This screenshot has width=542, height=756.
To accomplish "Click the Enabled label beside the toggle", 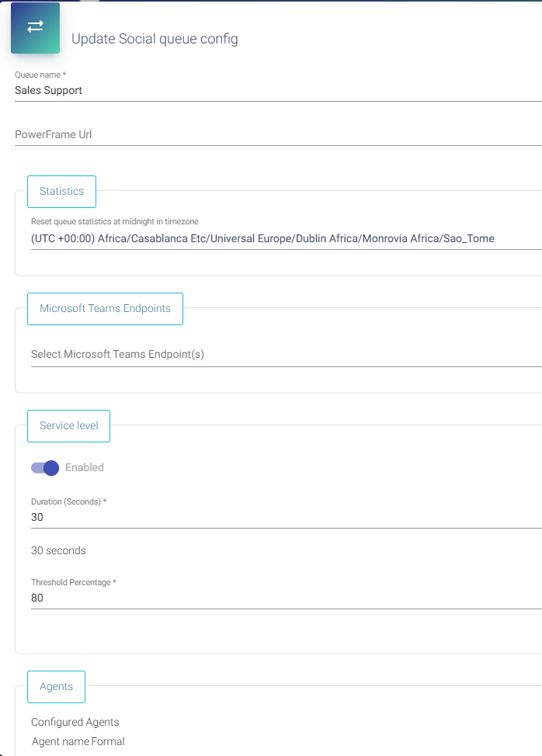I will pyautogui.click(x=84, y=468).
